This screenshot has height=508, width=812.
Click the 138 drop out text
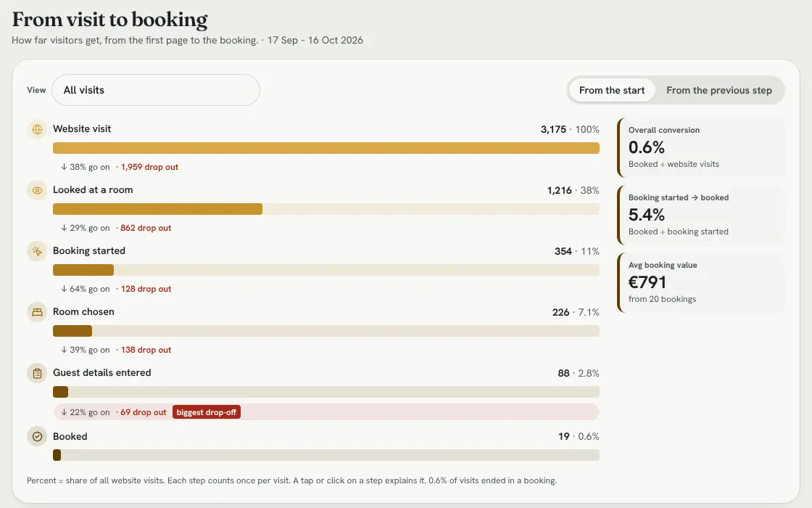[x=146, y=350]
